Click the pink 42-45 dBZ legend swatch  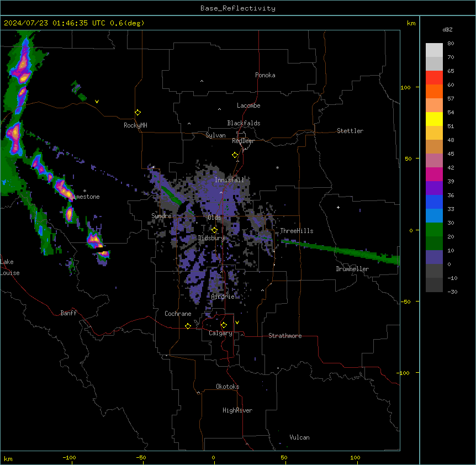[434, 161]
